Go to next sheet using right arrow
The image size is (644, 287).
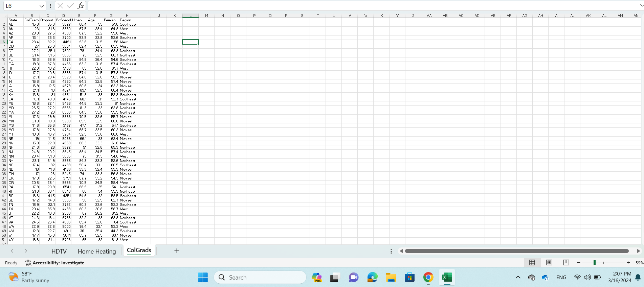click(26, 251)
